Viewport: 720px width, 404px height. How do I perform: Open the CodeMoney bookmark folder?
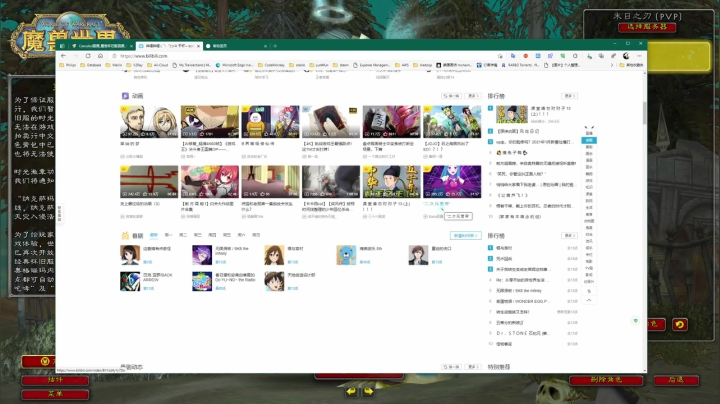(x=271, y=65)
